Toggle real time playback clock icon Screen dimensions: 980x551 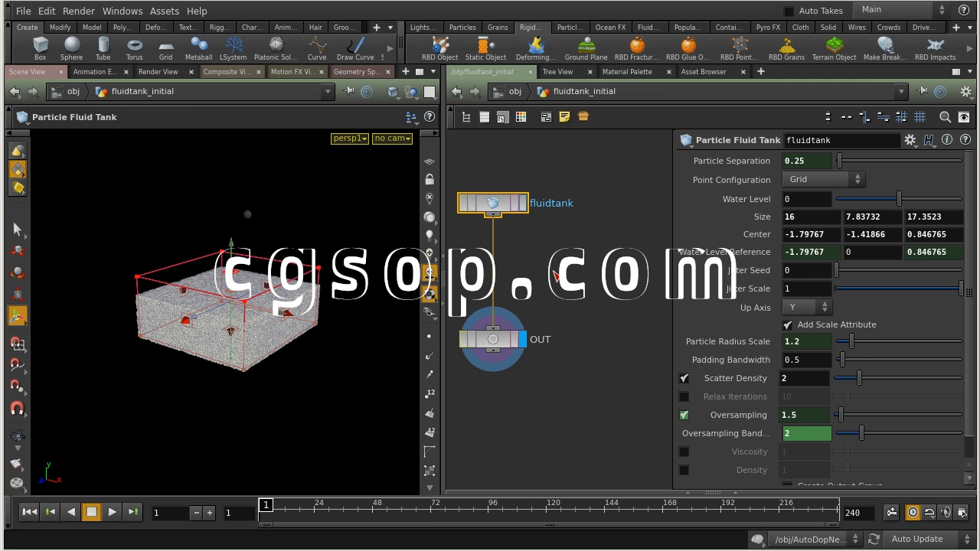[x=913, y=512]
